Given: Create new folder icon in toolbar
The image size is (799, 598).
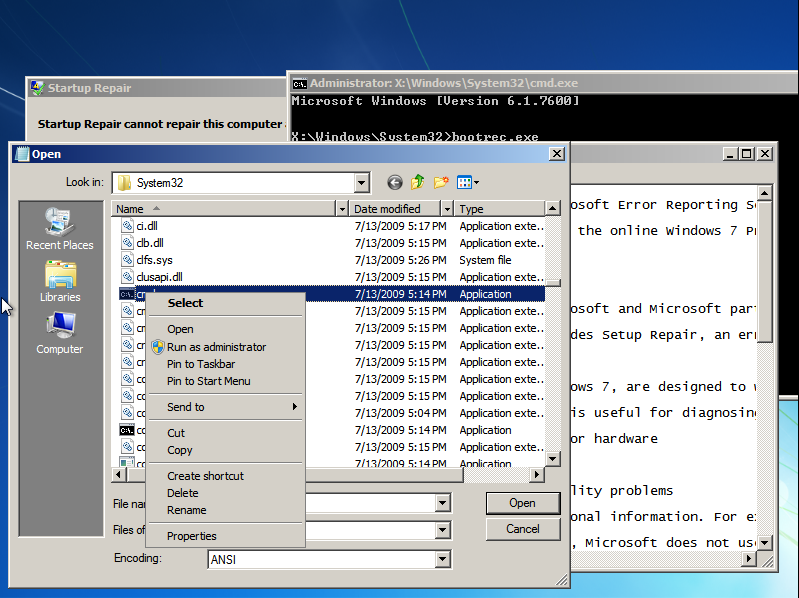Looking at the screenshot, I should tap(441, 182).
